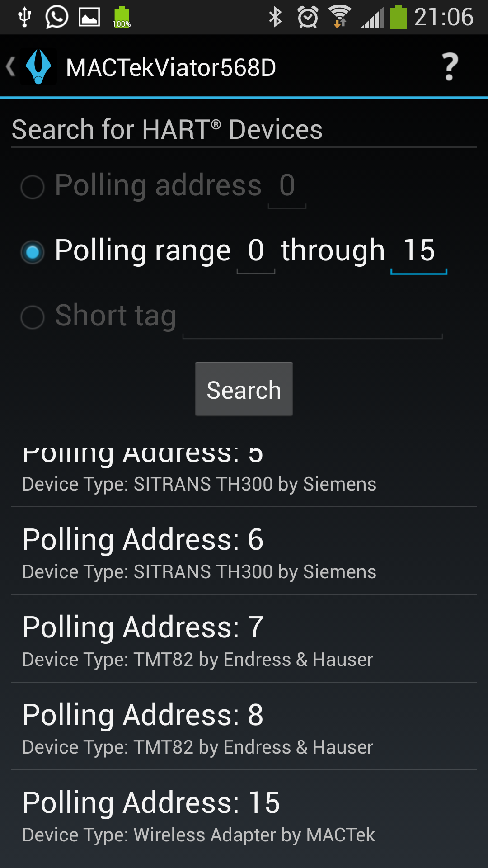Tap the Bluetooth status icon
The image size is (488, 868).
click(x=275, y=17)
